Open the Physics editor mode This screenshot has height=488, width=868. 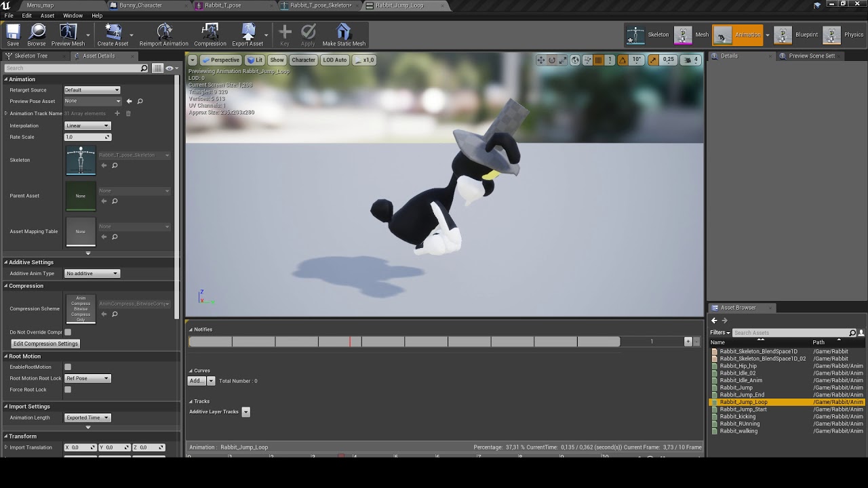[844, 35]
